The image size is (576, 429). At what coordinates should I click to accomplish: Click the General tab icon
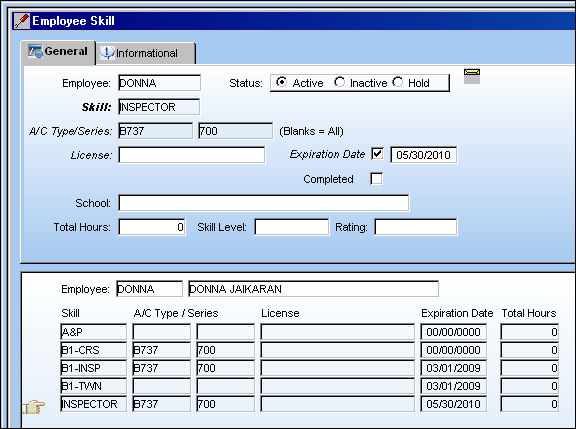tap(35, 51)
